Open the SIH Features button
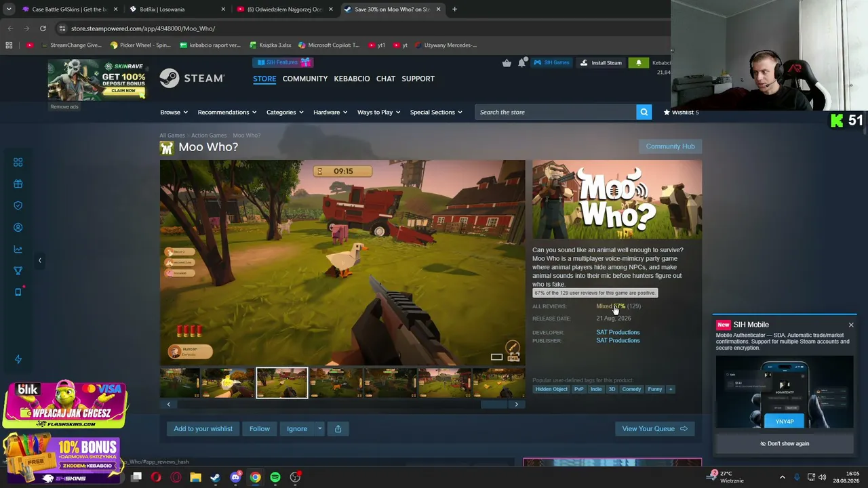This screenshot has width=868, height=488. 283,62
